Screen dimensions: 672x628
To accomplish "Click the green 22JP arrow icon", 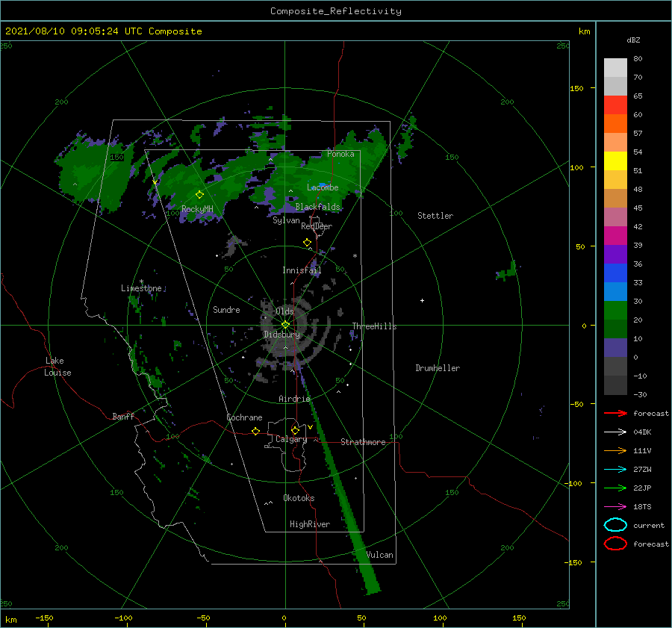I will point(615,488).
